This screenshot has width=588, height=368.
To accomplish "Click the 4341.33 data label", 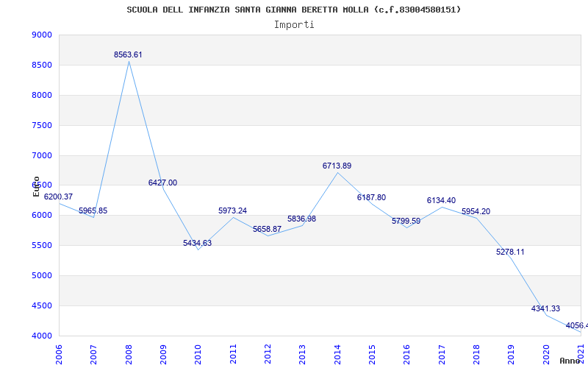I will click(x=545, y=309).
